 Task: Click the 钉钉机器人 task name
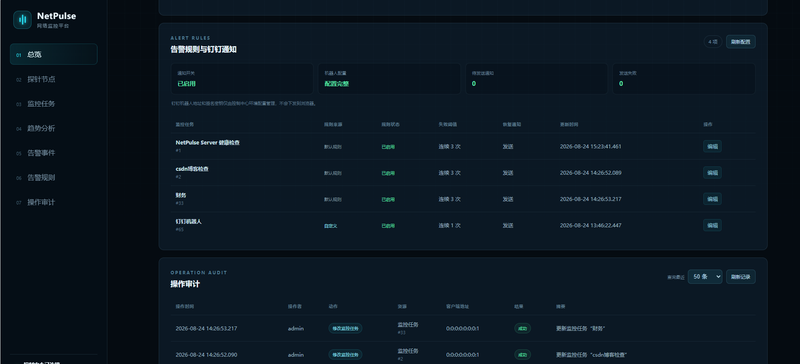pyautogui.click(x=189, y=222)
